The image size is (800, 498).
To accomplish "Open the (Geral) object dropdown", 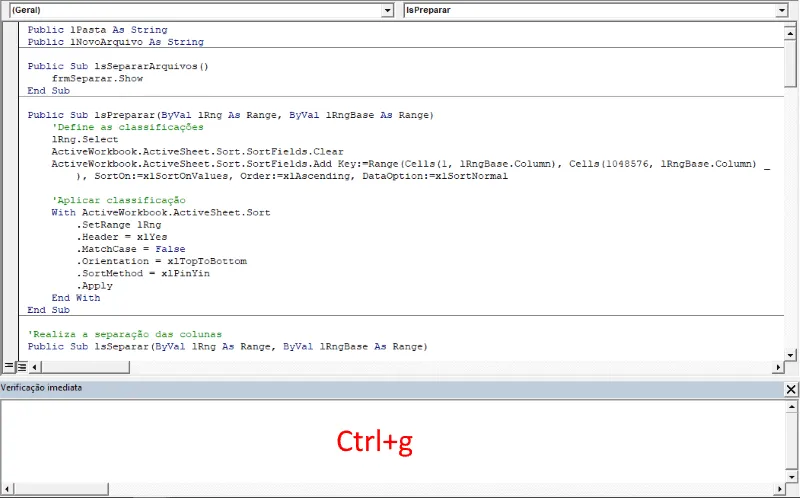I will click(387, 10).
